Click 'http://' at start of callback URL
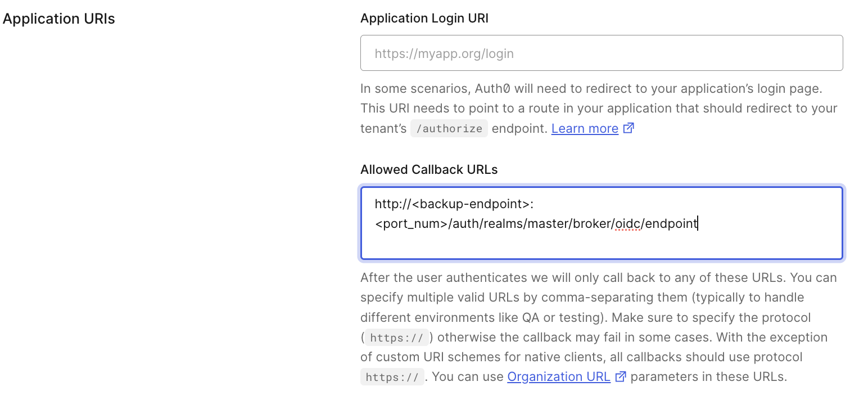 click(392, 204)
